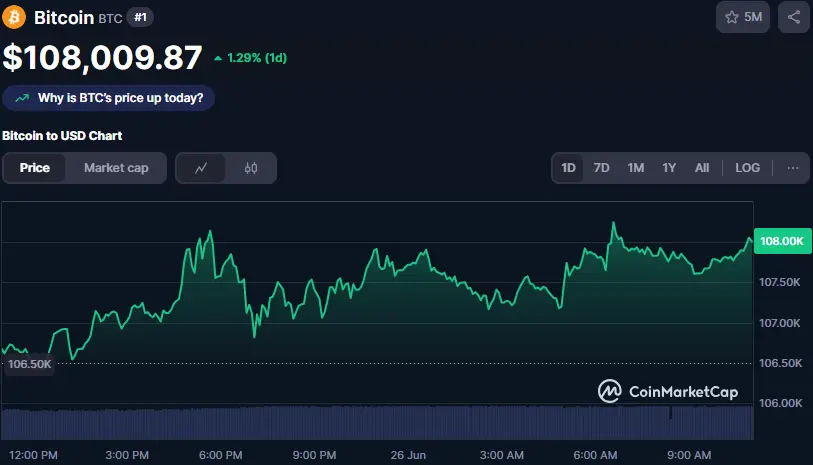Click the #1 rank badge
The width and height of the screenshot is (813, 465).
[x=140, y=18]
